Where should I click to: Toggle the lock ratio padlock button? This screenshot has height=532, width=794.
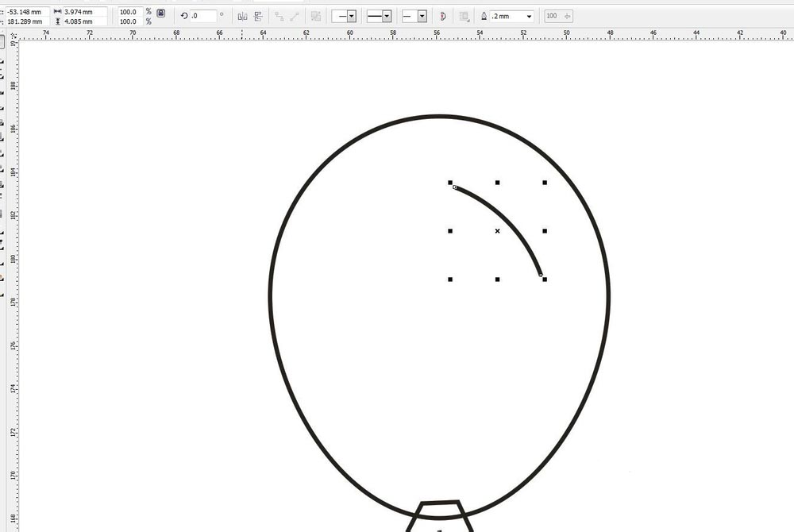point(161,13)
